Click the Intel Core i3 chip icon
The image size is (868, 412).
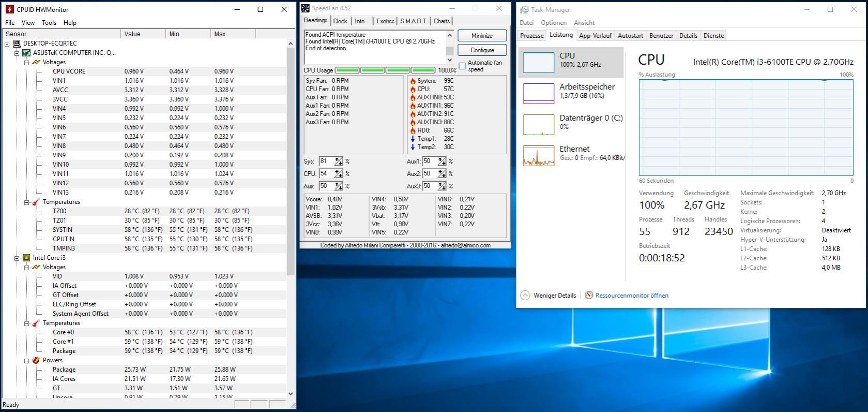point(26,258)
